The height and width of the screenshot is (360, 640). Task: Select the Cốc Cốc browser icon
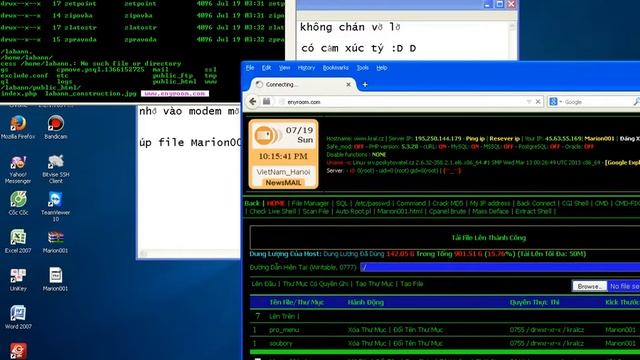[18, 203]
